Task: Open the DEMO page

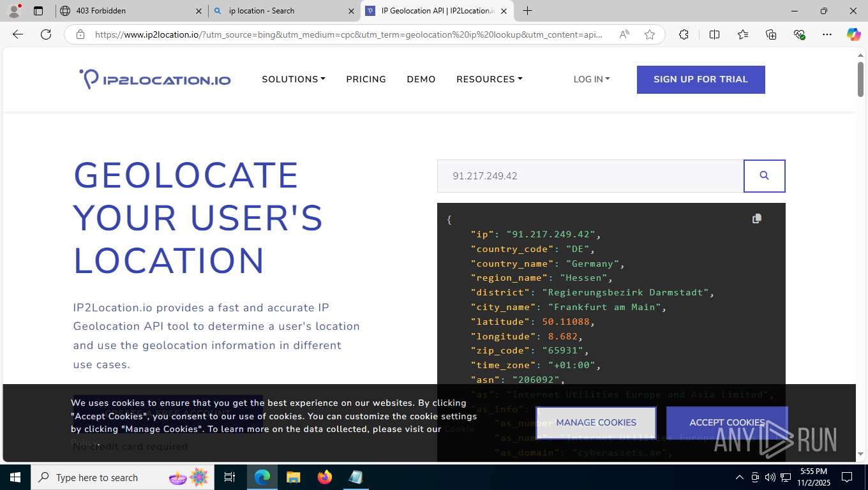Action: tap(421, 79)
